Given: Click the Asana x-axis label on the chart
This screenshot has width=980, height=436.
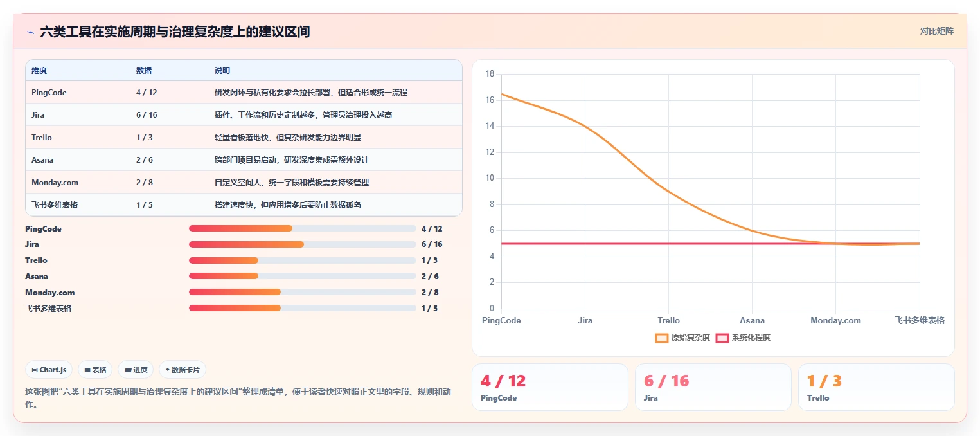Looking at the screenshot, I should click(752, 320).
